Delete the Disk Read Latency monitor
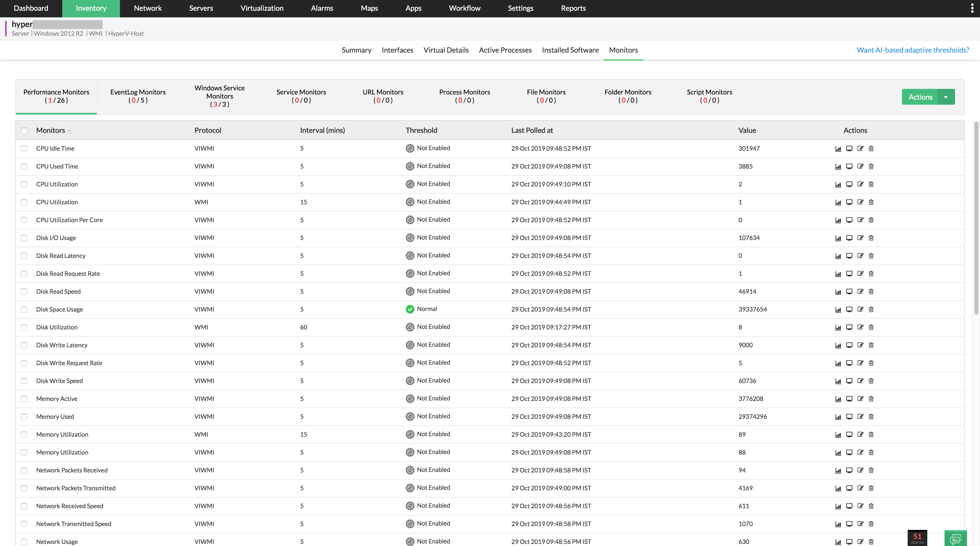Viewport: 980px width, 546px height. click(871, 255)
